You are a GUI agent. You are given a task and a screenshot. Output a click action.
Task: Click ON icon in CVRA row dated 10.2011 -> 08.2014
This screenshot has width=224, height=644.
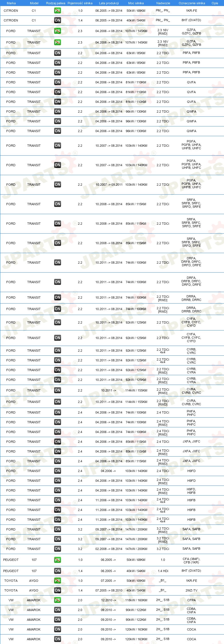point(58,402)
